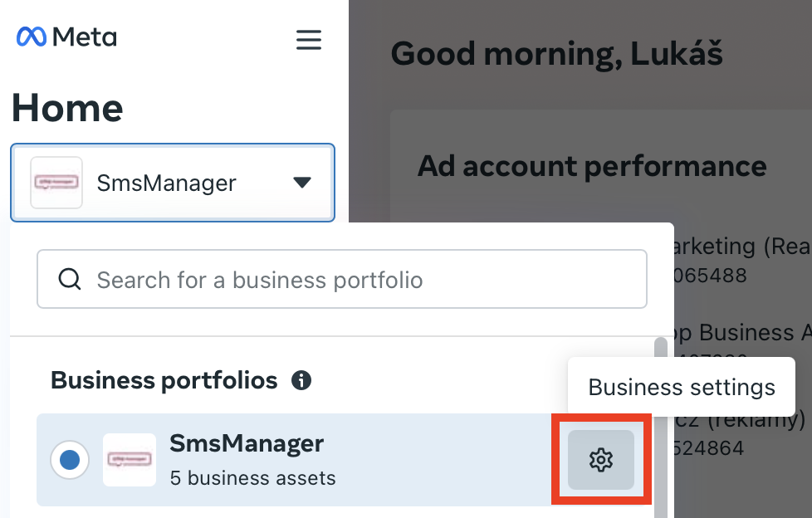Image resolution: width=812 pixels, height=518 pixels.
Task: Click the 5 business assets text
Action: point(252,478)
